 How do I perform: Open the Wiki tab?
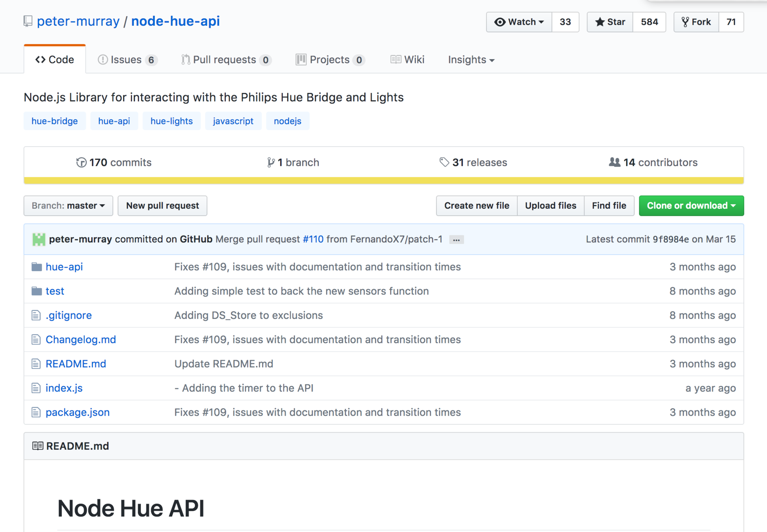[x=407, y=60]
